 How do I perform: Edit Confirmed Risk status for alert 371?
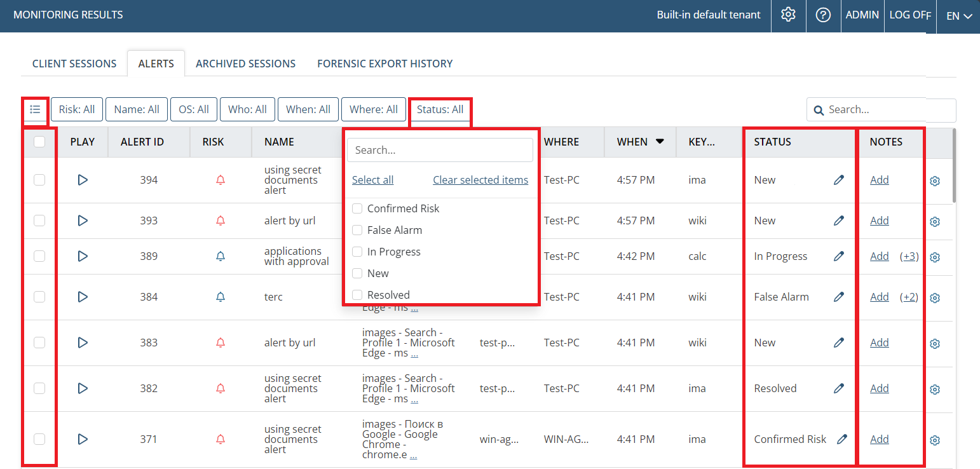coord(842,439)
